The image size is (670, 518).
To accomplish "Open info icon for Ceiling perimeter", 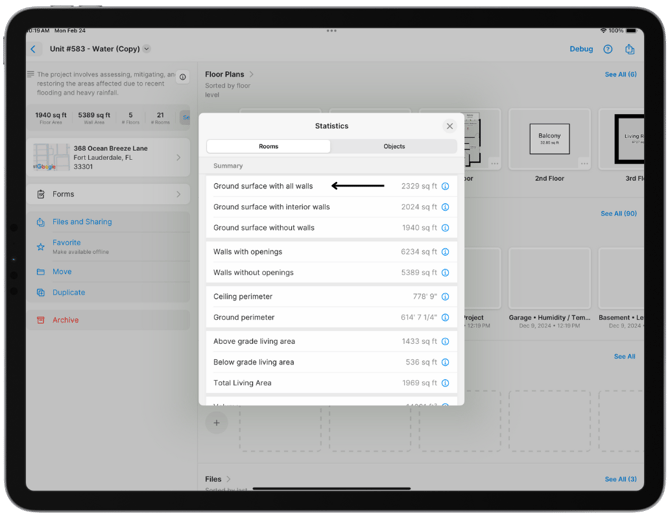I will tap(445, 297).
